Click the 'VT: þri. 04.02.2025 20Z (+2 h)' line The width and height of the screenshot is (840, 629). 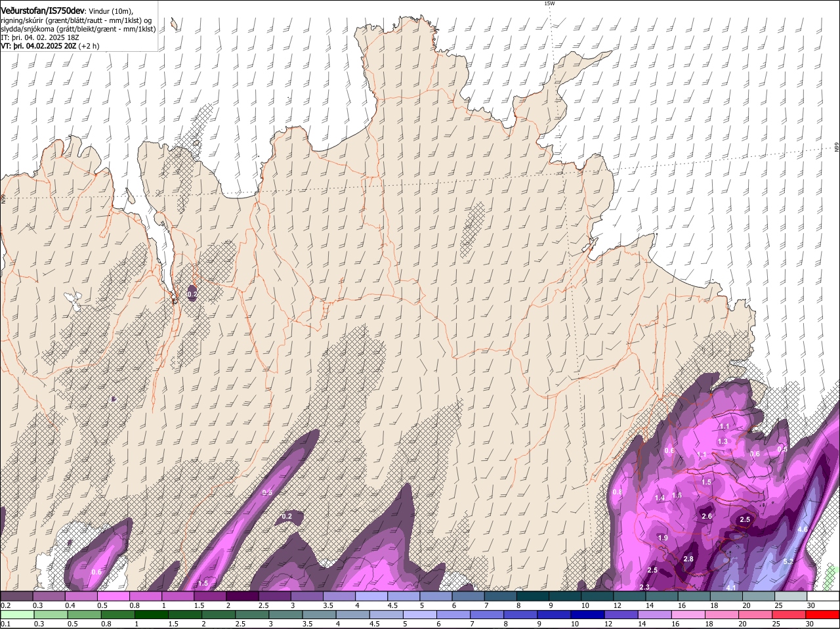pos(50,47)
